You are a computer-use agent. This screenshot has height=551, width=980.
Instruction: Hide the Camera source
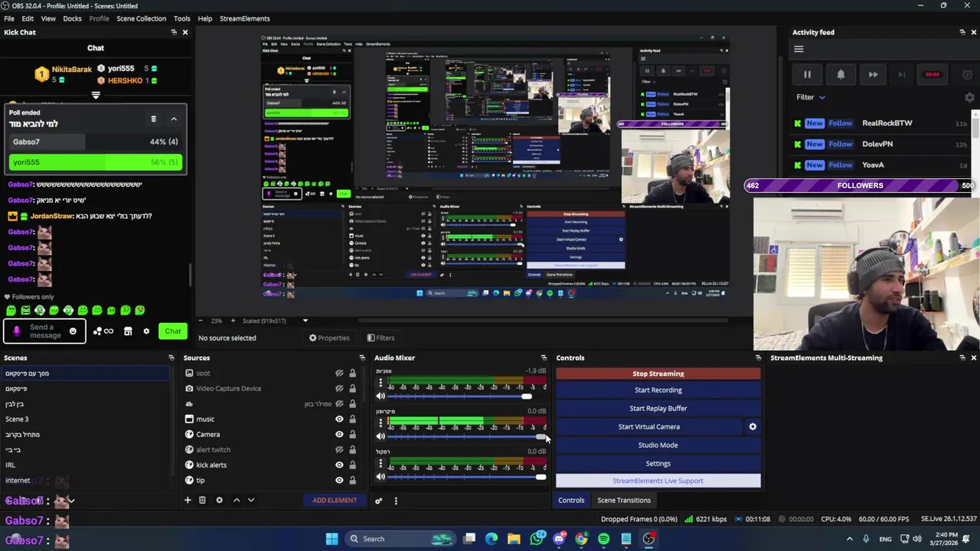339,434
